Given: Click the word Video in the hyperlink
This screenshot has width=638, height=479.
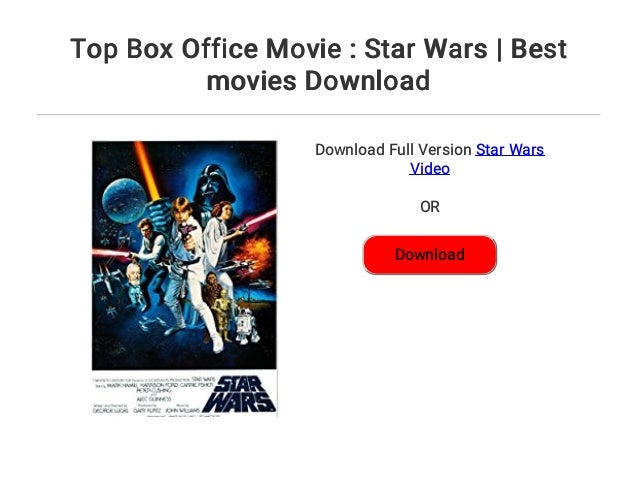Looking at the screenshot, I should tap(429, 168).
